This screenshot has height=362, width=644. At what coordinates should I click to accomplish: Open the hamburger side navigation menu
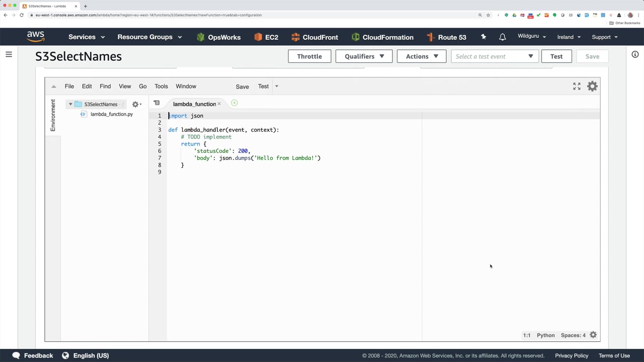click(9, 54)
